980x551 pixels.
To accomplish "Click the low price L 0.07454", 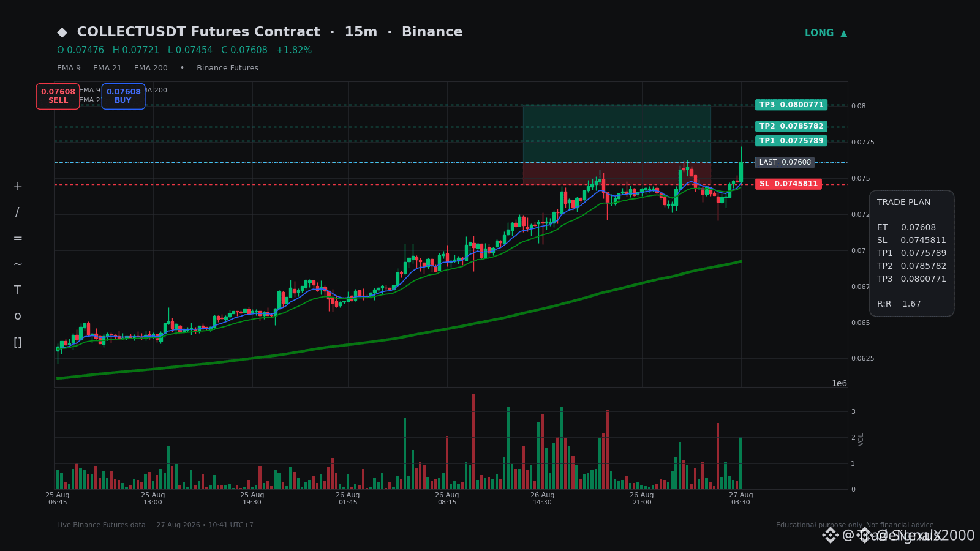I will pyautogui.click(x=190, y=50).
